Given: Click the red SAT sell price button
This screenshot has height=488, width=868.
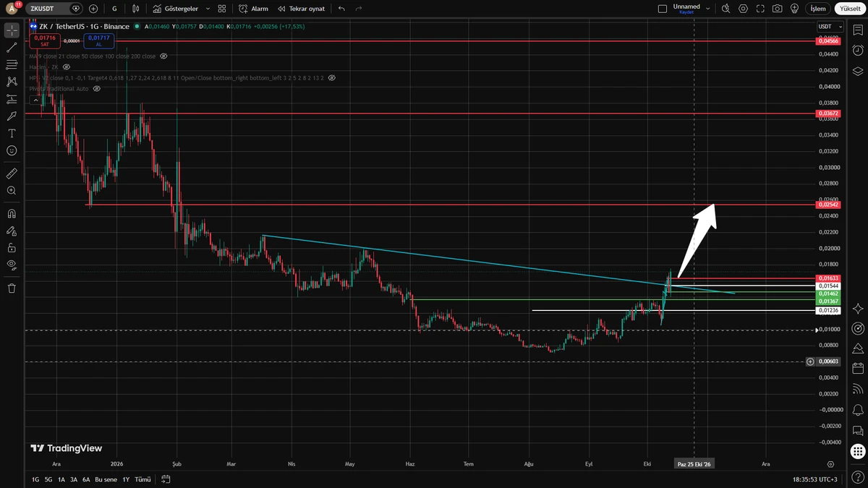Looking at the screenshot, I should [x=45, y=40].
